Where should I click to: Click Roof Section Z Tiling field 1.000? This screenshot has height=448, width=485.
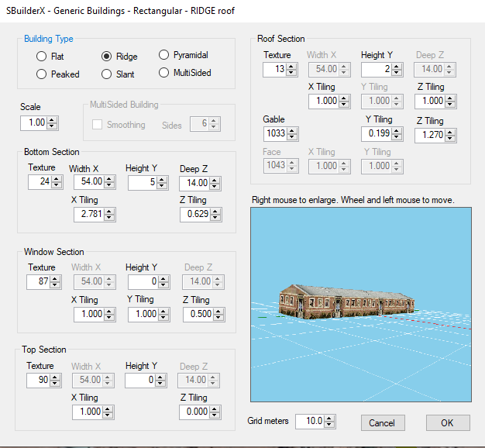(x=430, y=102)
